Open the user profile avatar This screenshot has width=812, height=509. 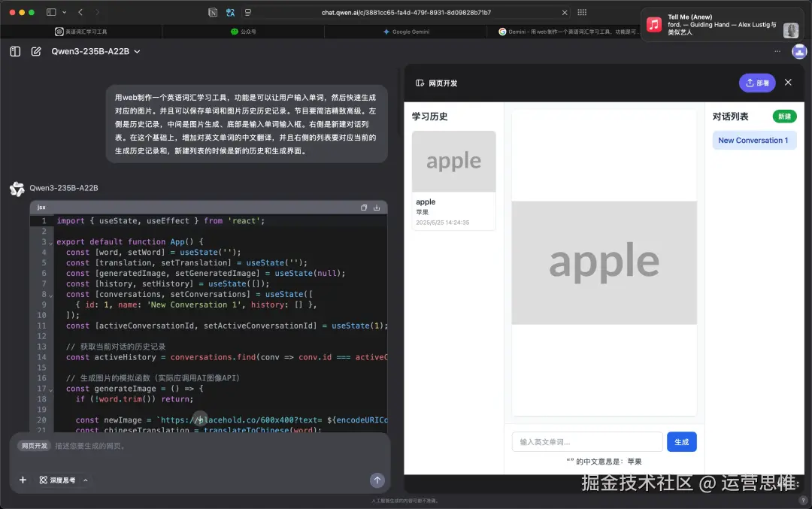click(x=799, y=51)
